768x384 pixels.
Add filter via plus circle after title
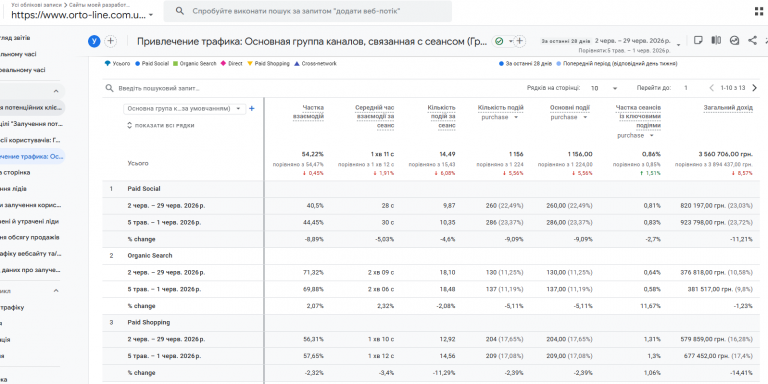(x=520, y=42)
